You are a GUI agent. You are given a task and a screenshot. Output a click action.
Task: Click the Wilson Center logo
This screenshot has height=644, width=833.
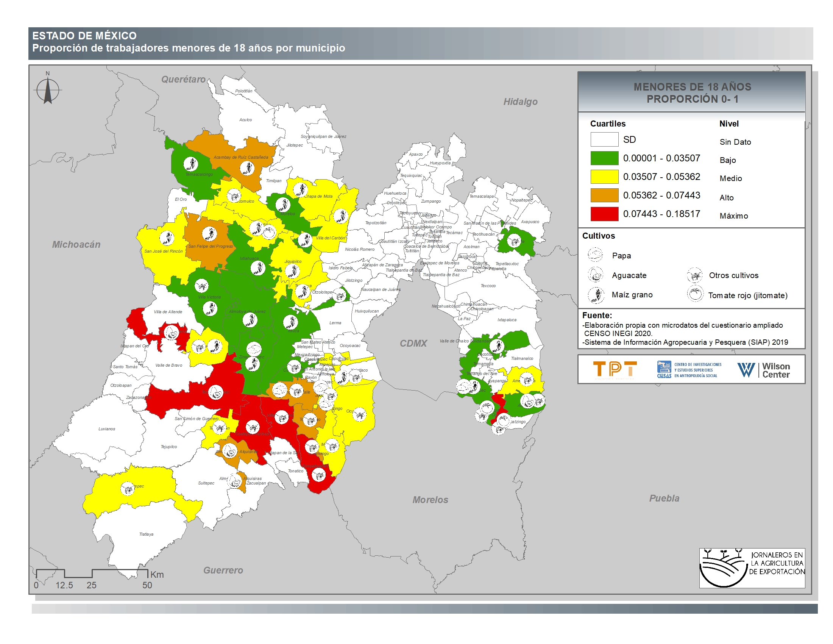coord(764,370)
